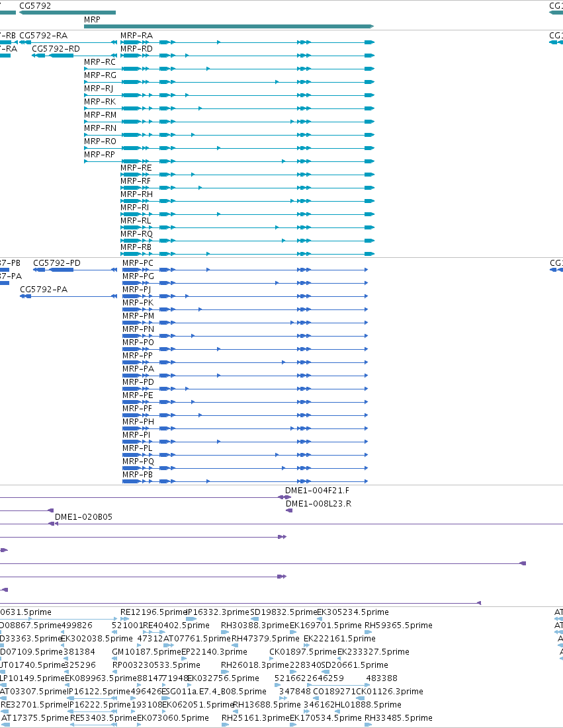The width and height of the screenshot is (563, 728).
Task: Open the MRP-PG protein label
Action: 138,276
